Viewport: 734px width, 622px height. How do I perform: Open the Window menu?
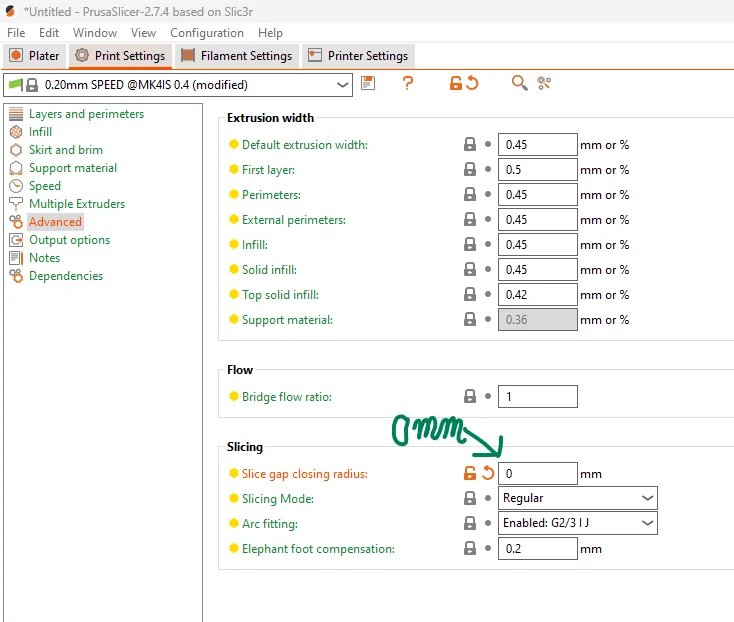pyautogui.click(x=95, y=33)
